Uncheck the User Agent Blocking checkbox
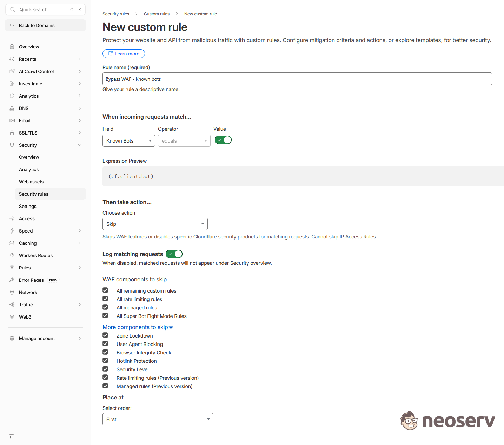 point(105,343)
